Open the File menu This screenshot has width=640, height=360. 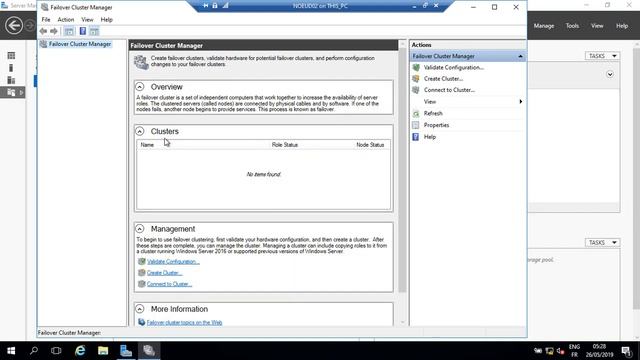pyautogui.click(x=46, y=20)
